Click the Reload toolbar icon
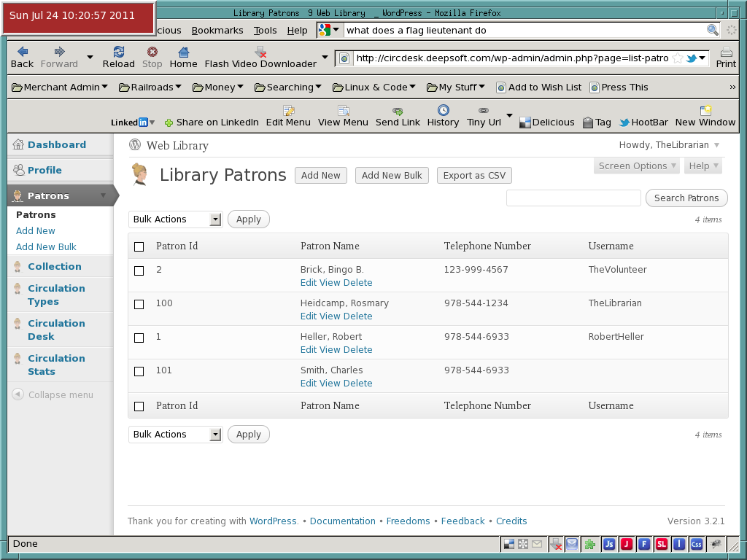The height and width of the screenshot is (560, 747). pyautogui.click(x=119, y=52)
